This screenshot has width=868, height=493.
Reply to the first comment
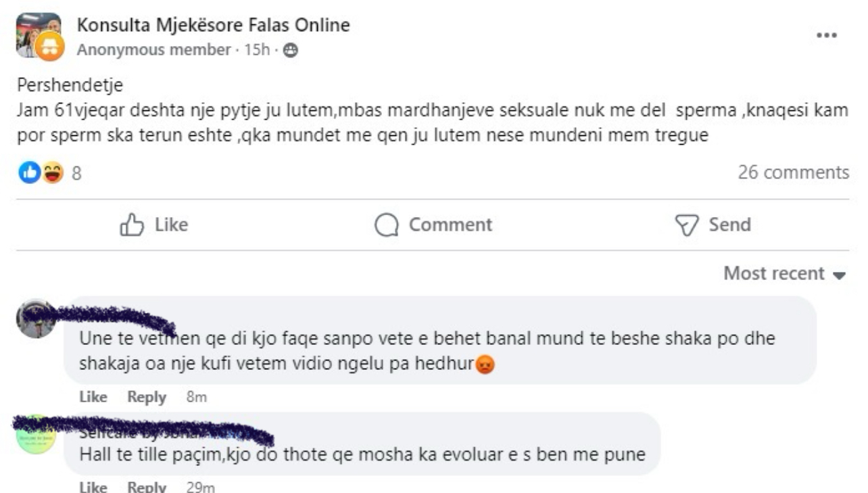(147, 398)
